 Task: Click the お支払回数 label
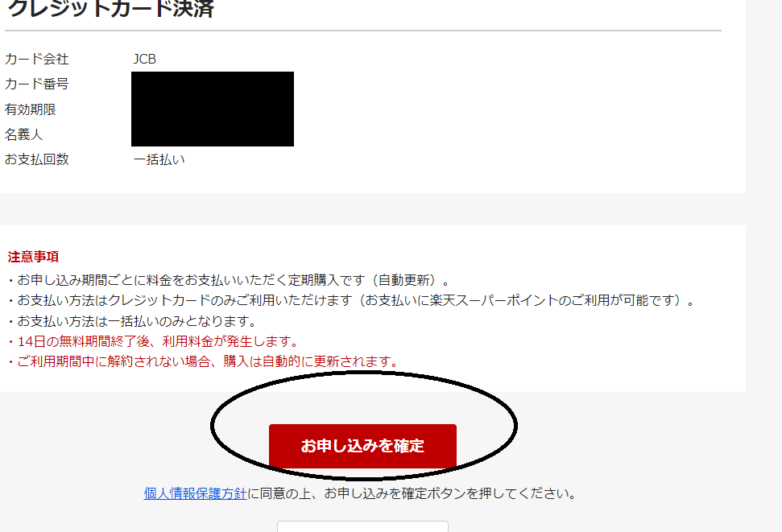36,159
